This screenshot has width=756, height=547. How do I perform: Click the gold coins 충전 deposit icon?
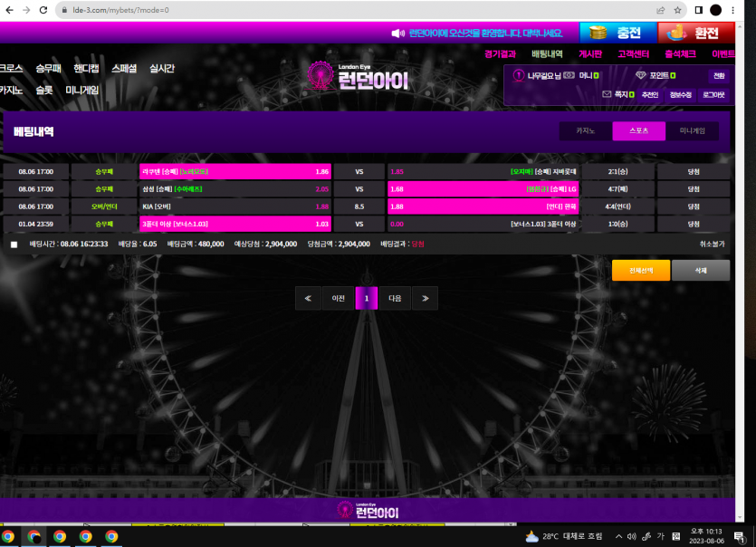coord(597,33)
